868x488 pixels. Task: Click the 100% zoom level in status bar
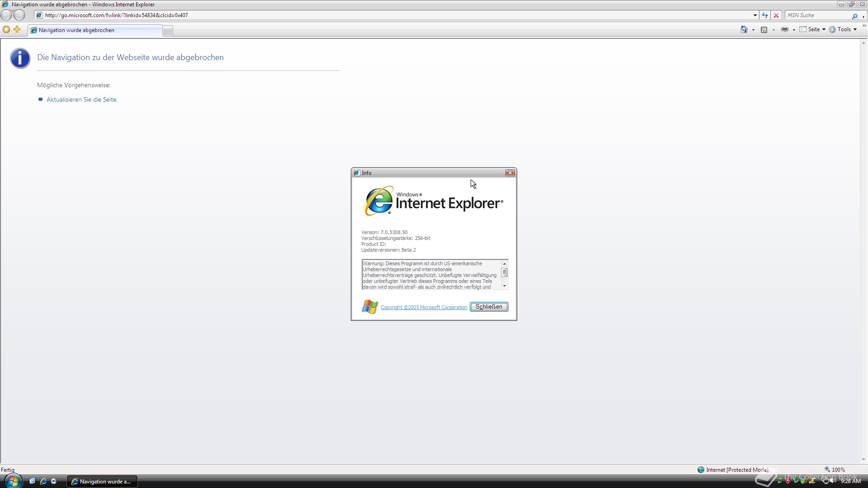838,470
